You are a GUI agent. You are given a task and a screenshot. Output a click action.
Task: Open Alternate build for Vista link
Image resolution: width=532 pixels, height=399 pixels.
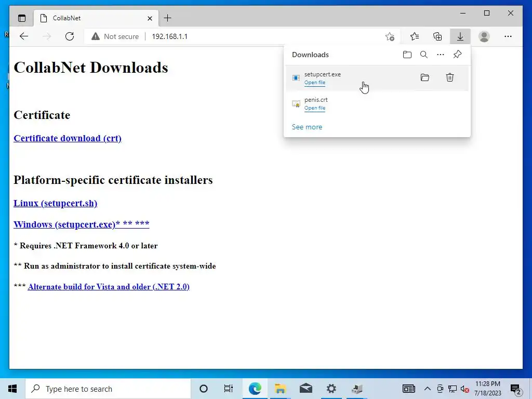pos(109,287)
